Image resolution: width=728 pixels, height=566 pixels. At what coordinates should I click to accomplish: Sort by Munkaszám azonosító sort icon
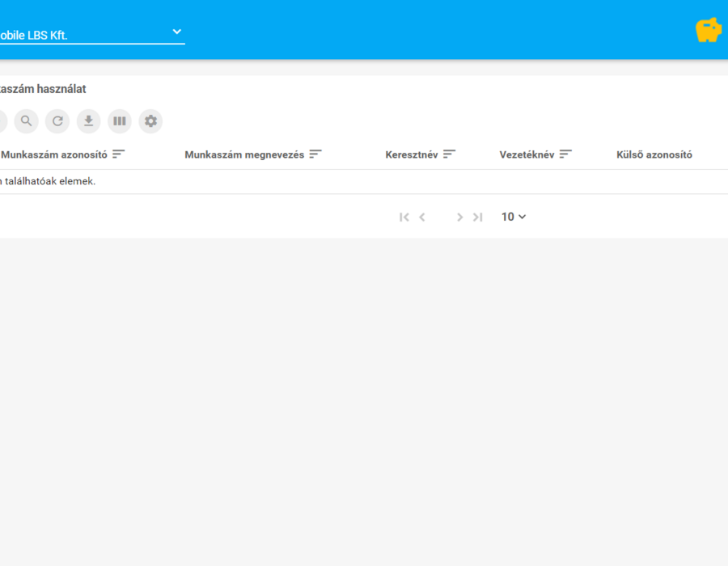[x=119, y=154]
